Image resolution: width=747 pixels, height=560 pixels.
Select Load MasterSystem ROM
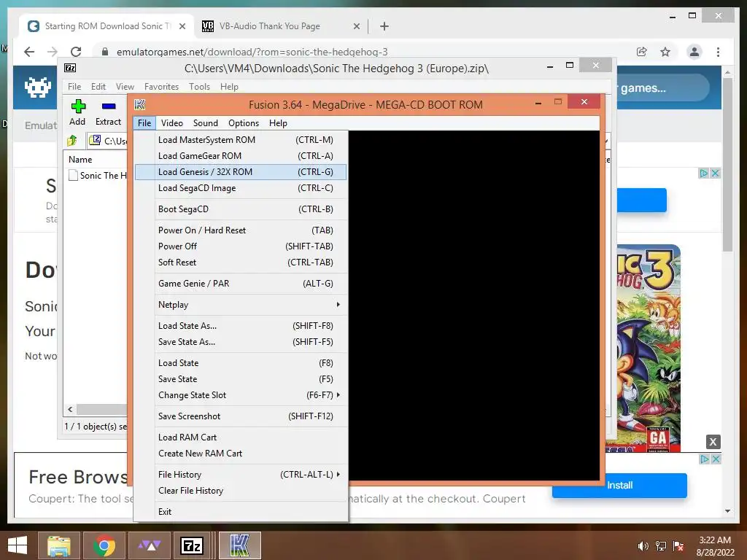[241, 139]
